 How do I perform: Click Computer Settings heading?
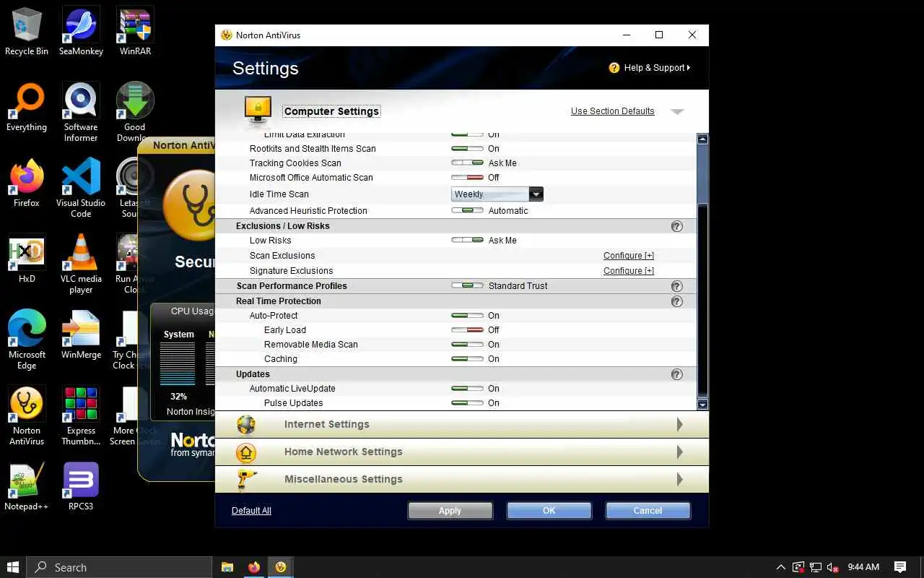331,111
